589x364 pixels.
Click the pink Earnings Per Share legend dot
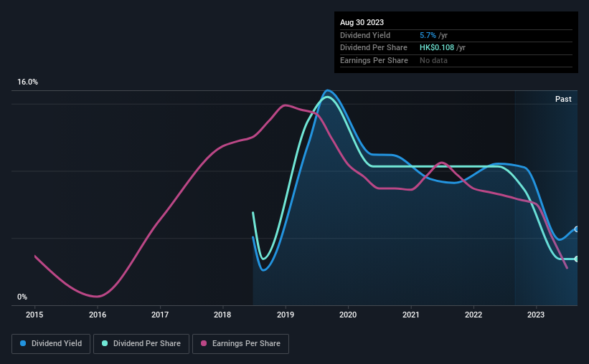tap(202, 344)
